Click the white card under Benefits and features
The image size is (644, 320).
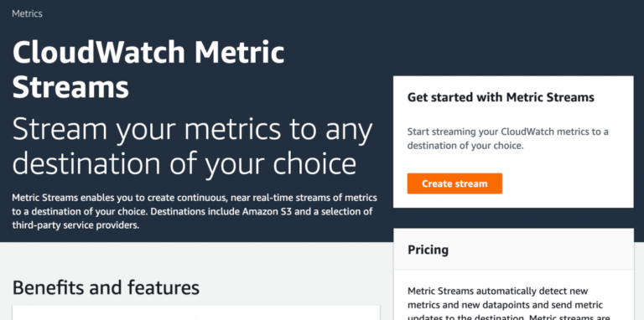pos(196,312)
